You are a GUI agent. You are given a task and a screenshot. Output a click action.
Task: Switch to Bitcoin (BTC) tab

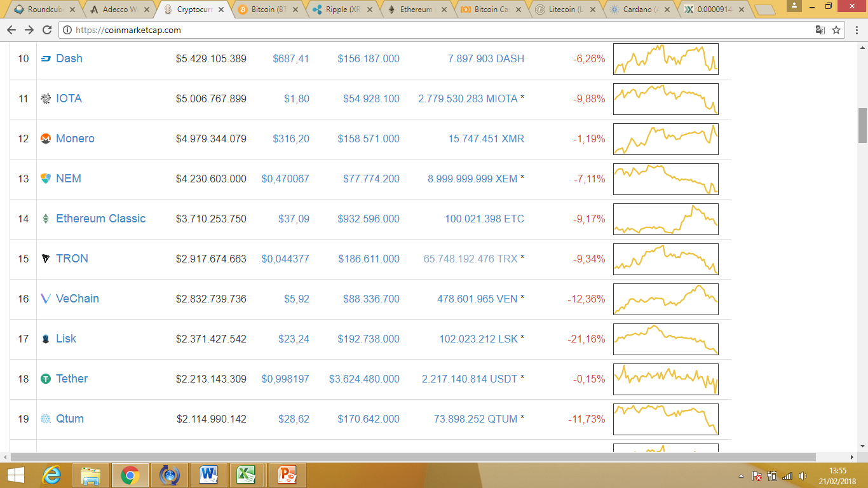269,10
